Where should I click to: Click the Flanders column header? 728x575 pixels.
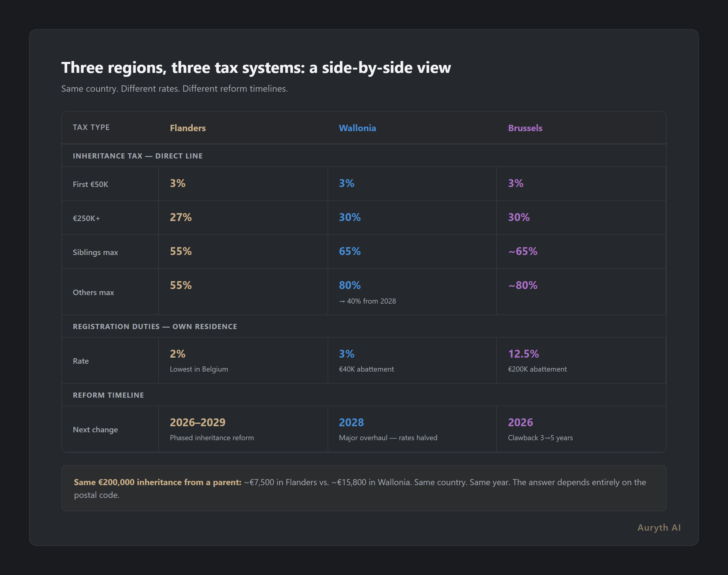tap(187, 128)
